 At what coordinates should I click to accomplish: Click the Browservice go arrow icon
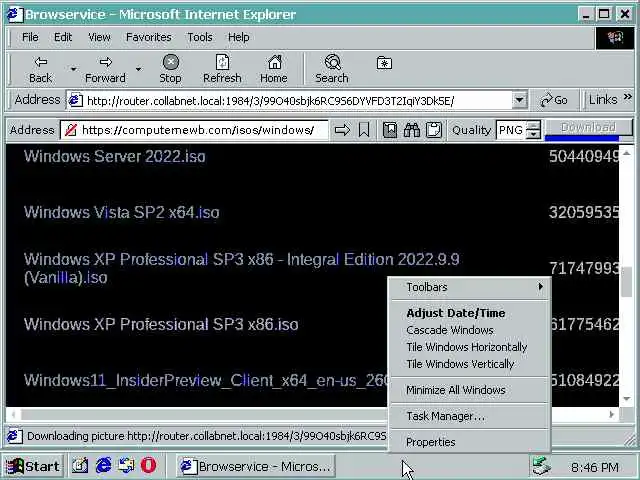tap(342, 130)
